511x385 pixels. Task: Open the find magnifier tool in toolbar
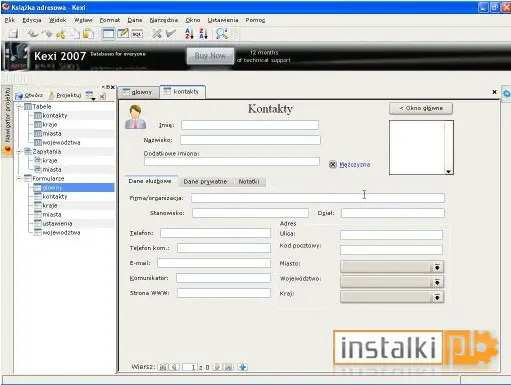[222, 34]
